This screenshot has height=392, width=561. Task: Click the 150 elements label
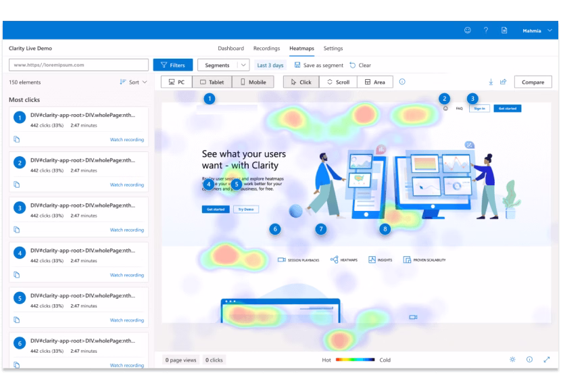click(25, 82)
